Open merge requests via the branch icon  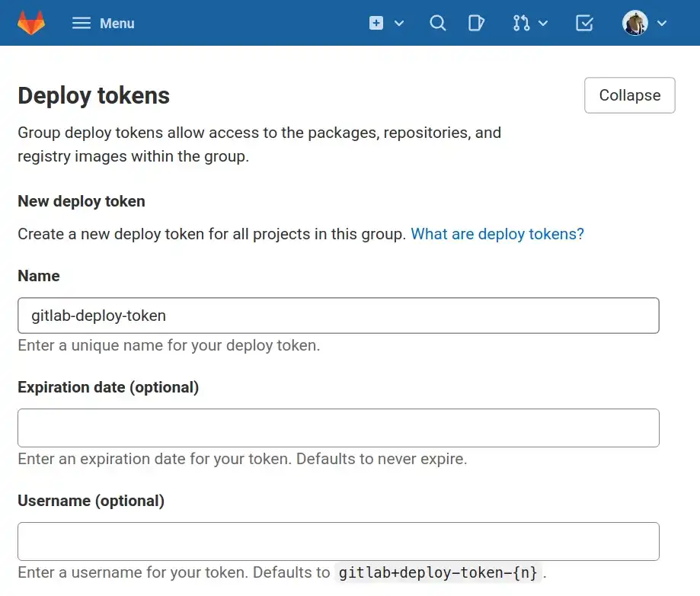point(523,23)
